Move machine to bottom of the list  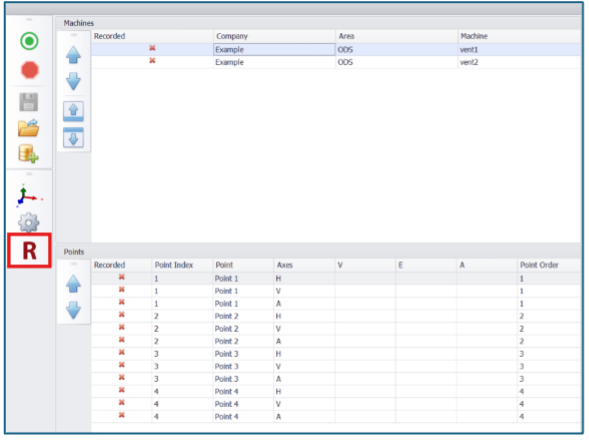click(73, 138)
